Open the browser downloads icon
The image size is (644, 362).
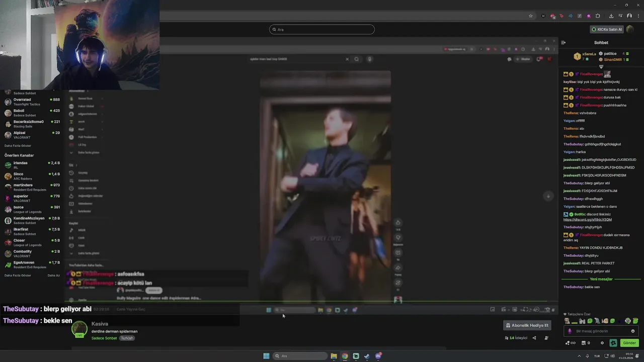coord(611,16)
